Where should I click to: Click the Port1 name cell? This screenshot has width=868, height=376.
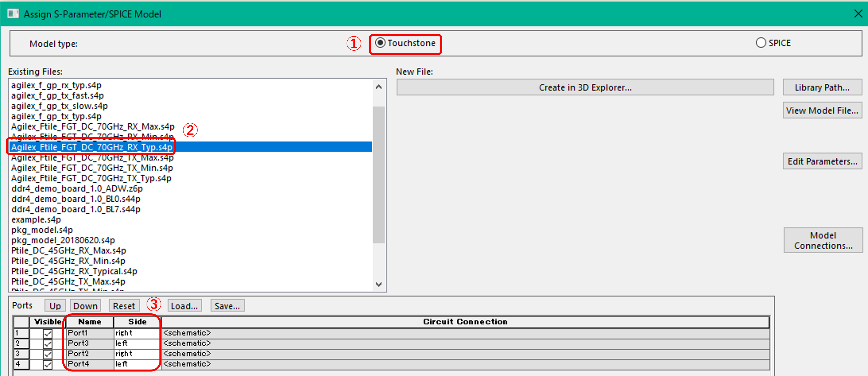pos(90,333)
